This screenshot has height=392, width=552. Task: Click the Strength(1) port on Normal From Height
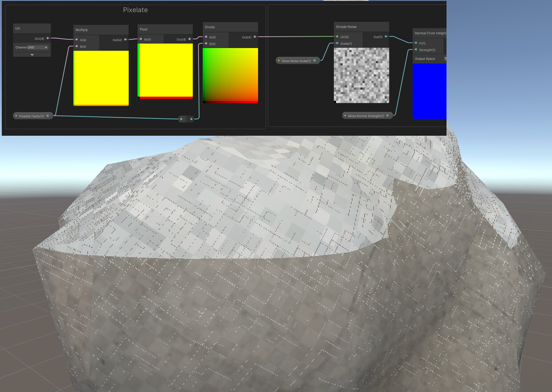click(416, 50)
